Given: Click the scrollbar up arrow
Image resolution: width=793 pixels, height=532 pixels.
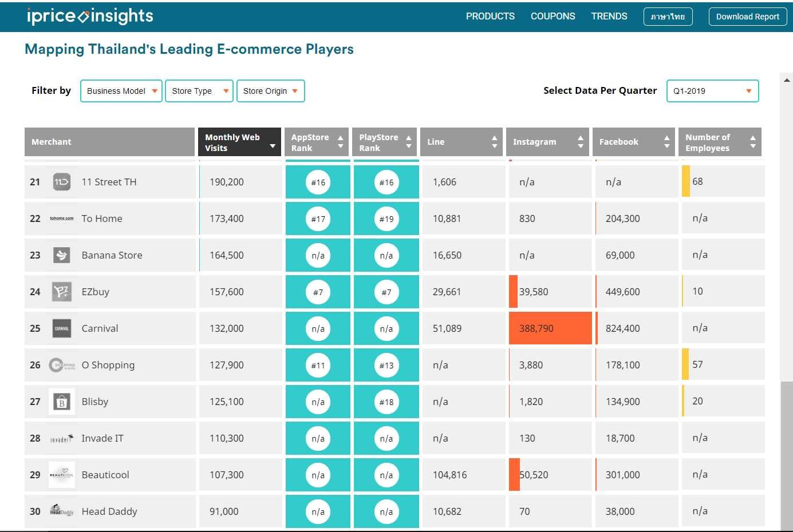Looking at the screenshot, I should (x=787, y=80).
